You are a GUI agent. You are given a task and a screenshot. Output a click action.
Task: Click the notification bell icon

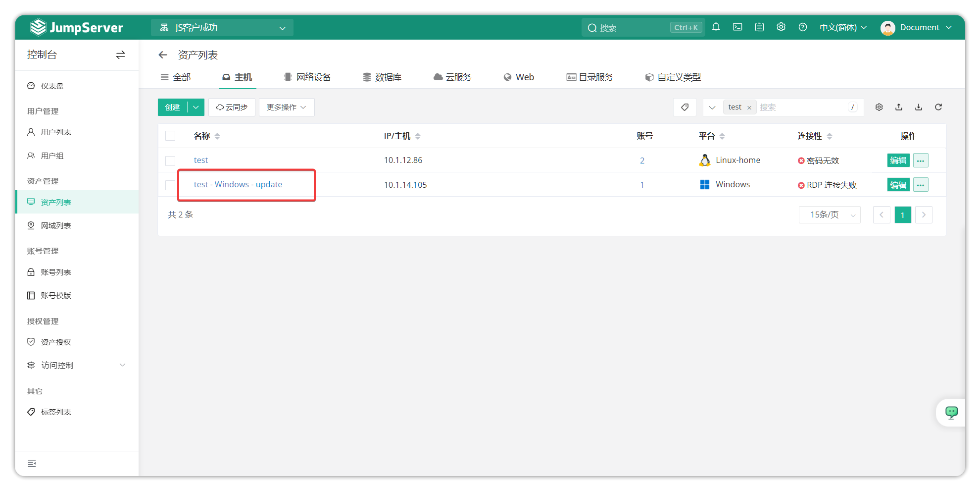click(716, 27)
